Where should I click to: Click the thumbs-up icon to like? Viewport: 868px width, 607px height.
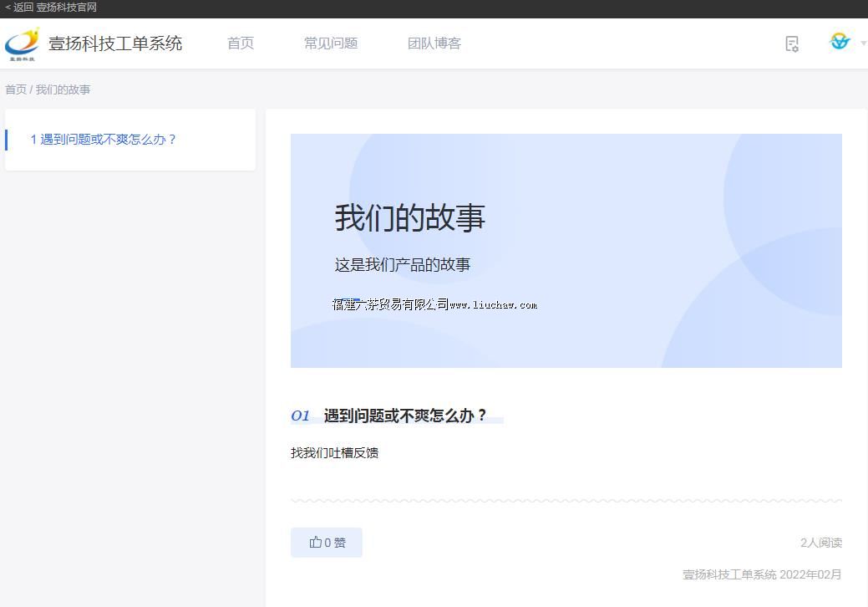point(315,543)
